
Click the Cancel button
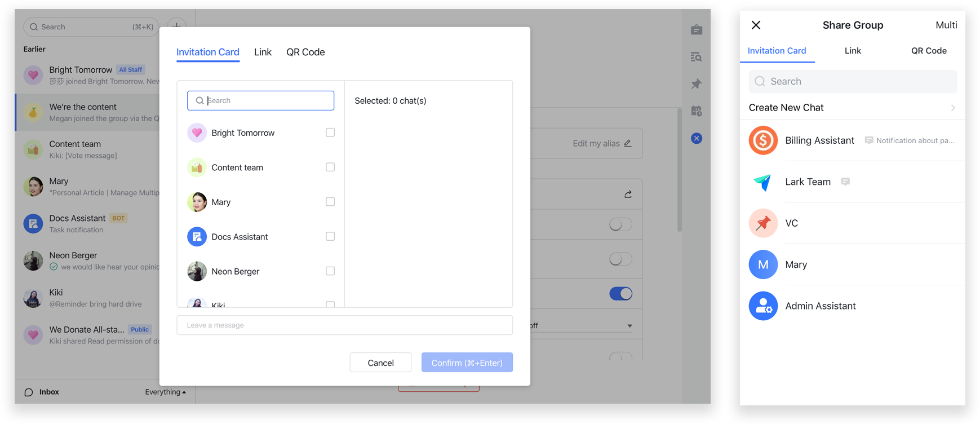(380, 363)
